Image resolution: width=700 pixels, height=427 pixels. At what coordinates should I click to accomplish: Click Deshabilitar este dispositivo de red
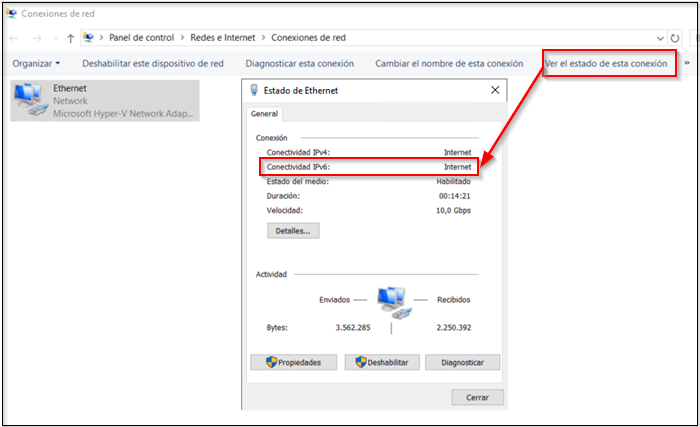click(153, 63)
